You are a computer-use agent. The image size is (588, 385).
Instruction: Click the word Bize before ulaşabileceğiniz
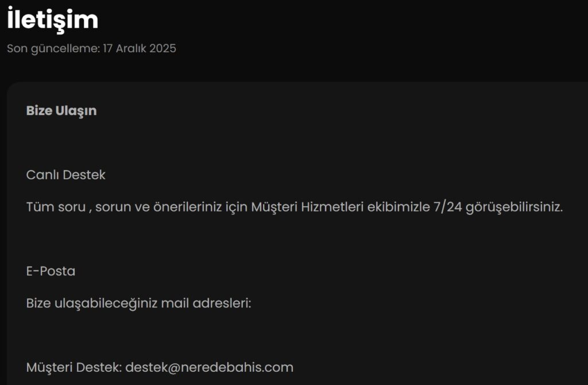click(38, 303)
